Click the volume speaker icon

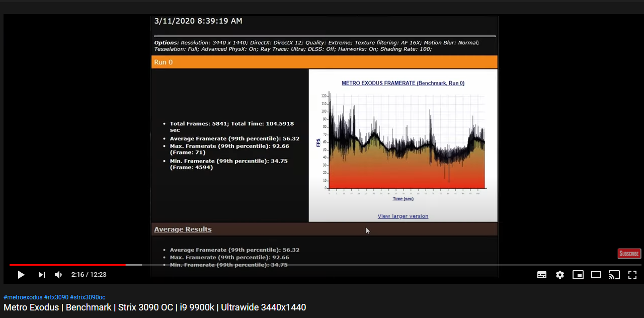58,275
